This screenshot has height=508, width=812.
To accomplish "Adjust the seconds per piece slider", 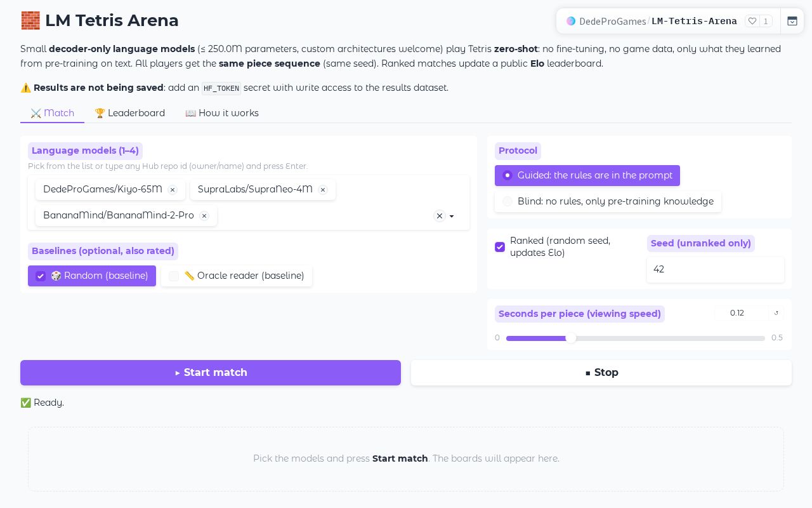I will point(635,338).
